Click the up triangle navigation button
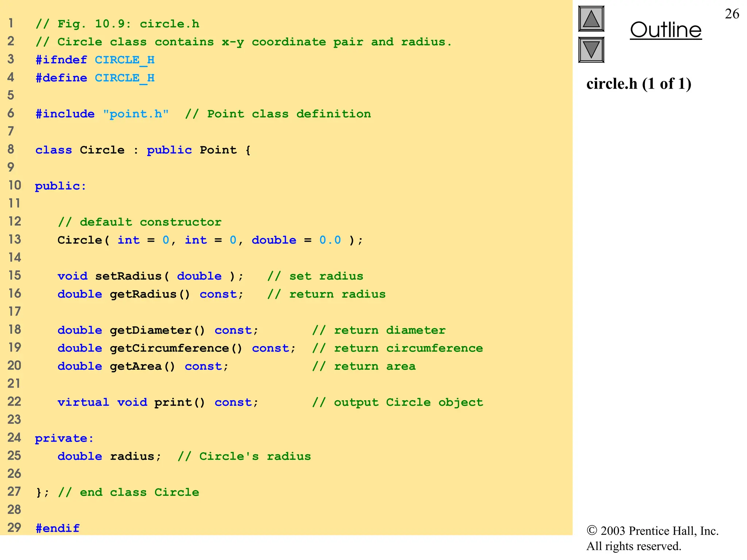This screenshot has height=560, width=747. 591,19
